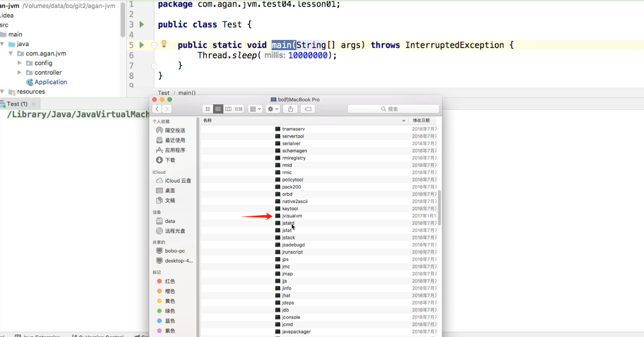Expand the config package
This screenshot has width=644, height=337.
19,63
